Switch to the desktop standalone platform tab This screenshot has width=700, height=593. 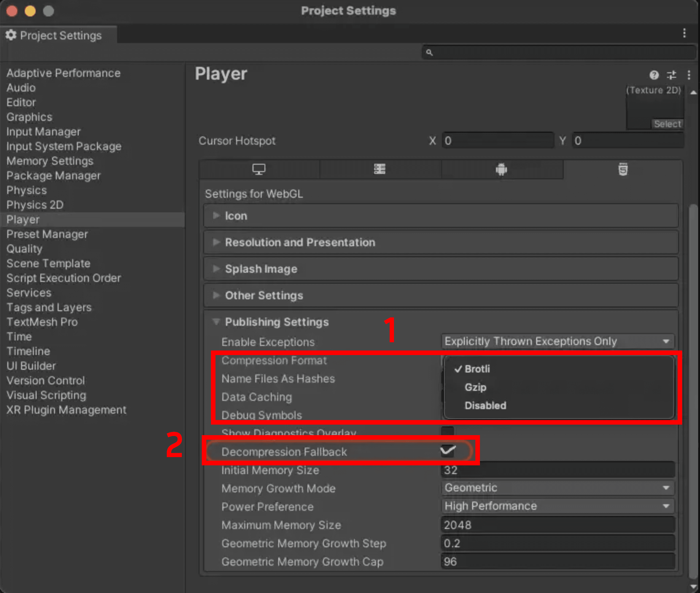(x=259, y=169)
